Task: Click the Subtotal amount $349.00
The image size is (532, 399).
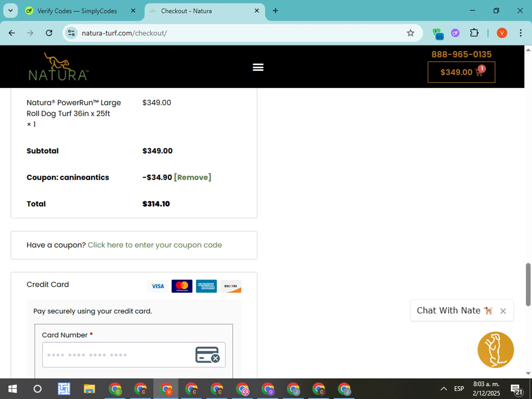Action: pyautogui.click(x=157, y=151)
